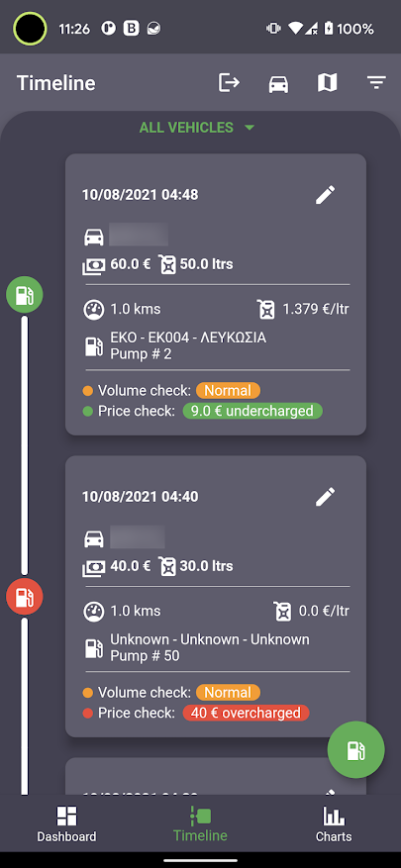Tap the 9.0 € undercharged badge
The image size is (401, 868).
252,412
